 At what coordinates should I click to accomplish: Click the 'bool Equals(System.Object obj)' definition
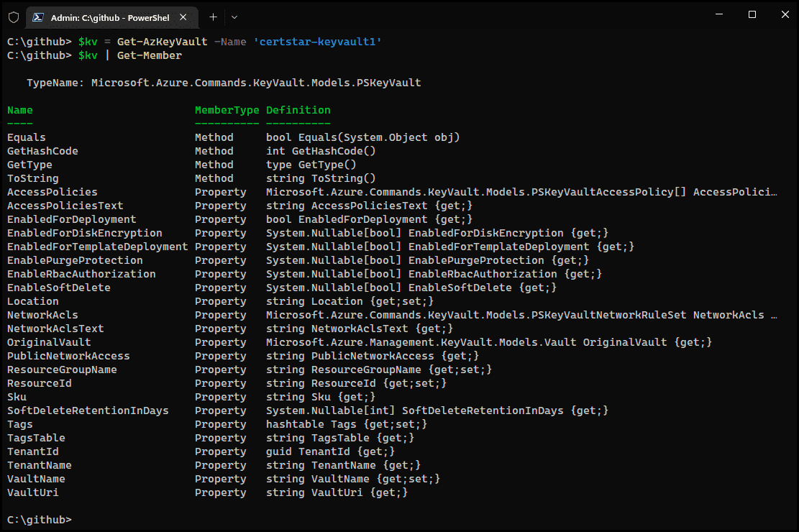click(x=362, y=137)
